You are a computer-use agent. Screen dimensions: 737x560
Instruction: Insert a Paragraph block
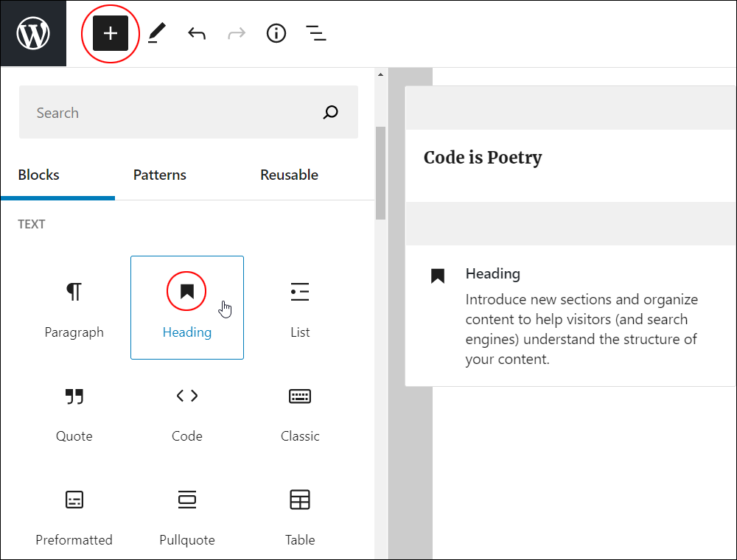point(74,308)
